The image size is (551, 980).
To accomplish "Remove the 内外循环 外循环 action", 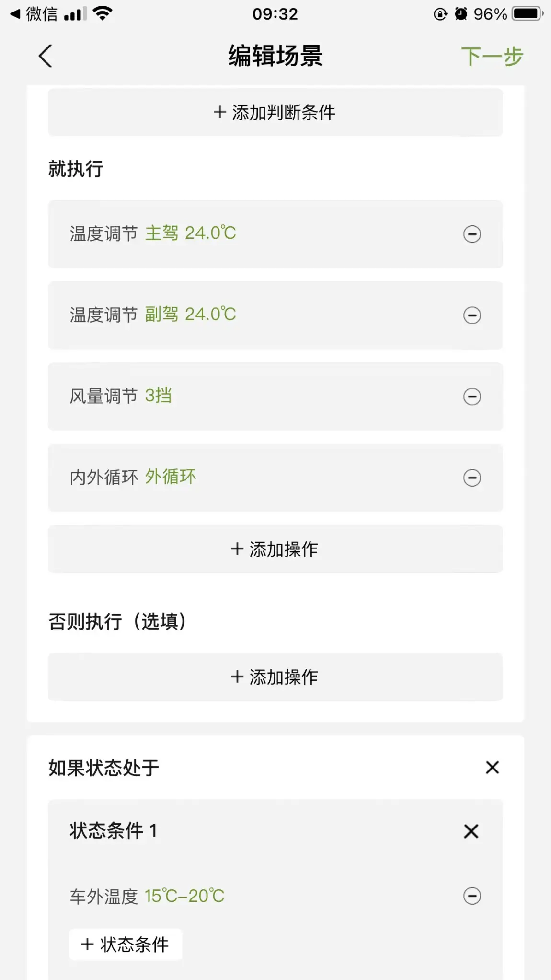I will [x=472, y=478].
